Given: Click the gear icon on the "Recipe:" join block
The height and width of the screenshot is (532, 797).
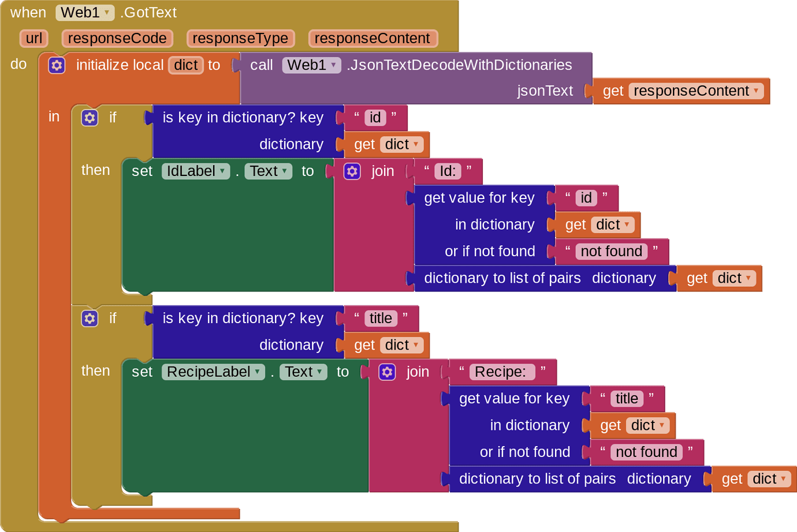Looking at the screenshot, I should click(388, 372).
